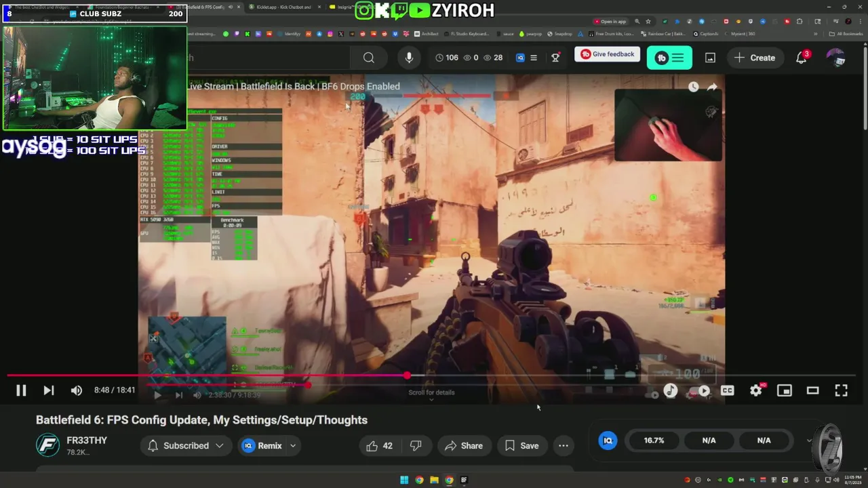This screenshot has height=488, width=868.
Task: Open the account avatar menu
Action: 836,58
